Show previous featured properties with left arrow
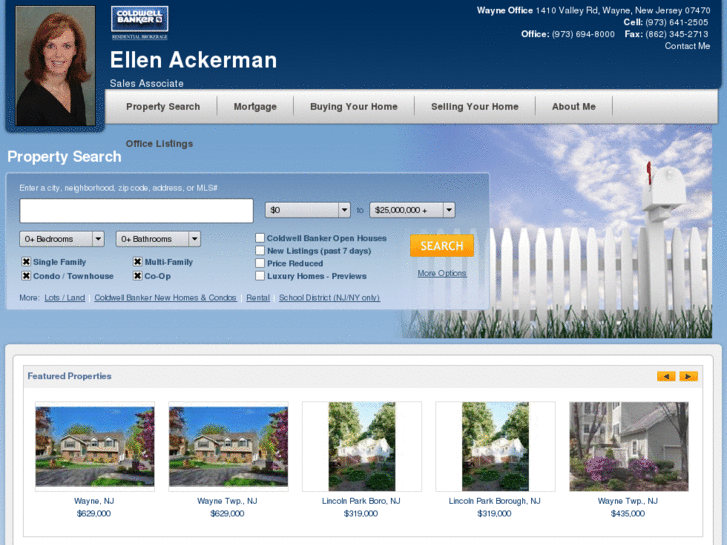The width and height of the screenshot is (727, 545). click(666, 376)
